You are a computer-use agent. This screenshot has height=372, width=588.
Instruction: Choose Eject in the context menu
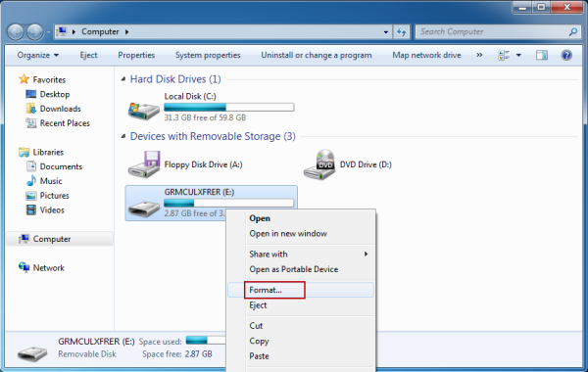click(301, 305)
